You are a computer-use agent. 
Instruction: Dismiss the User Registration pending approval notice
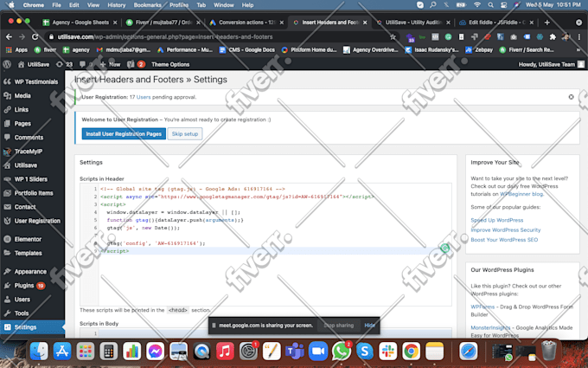point(571,97)
